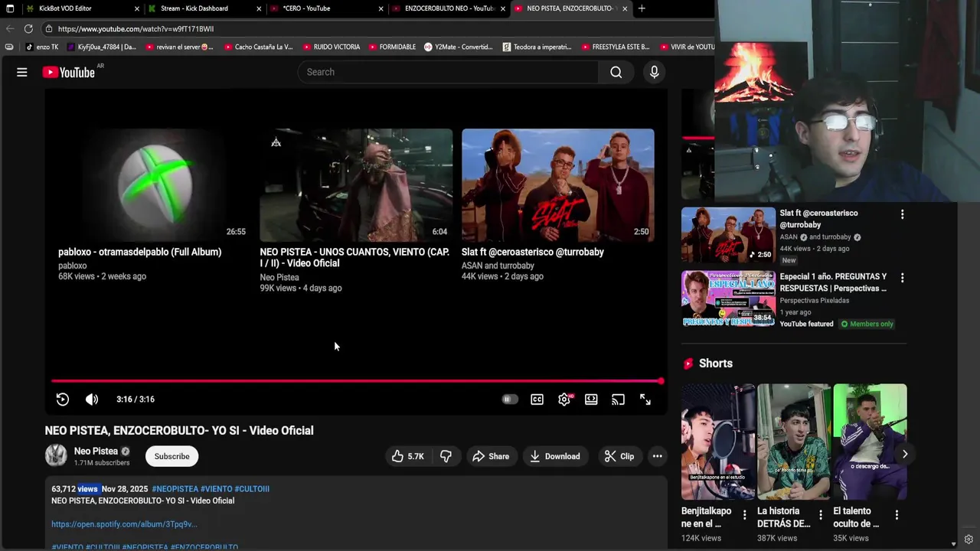Open Y2Mate - Convertid bookmark
Image resolution: width=980 pixels, height=551 pixels.
(x=458, y=47)
